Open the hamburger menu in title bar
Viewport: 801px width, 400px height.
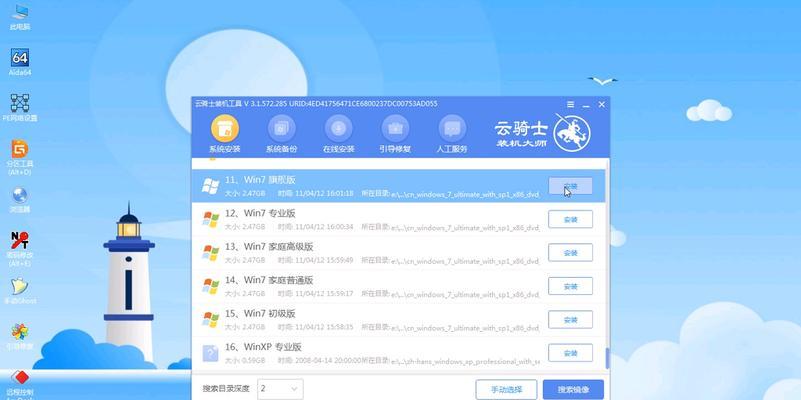pos(571,104)
